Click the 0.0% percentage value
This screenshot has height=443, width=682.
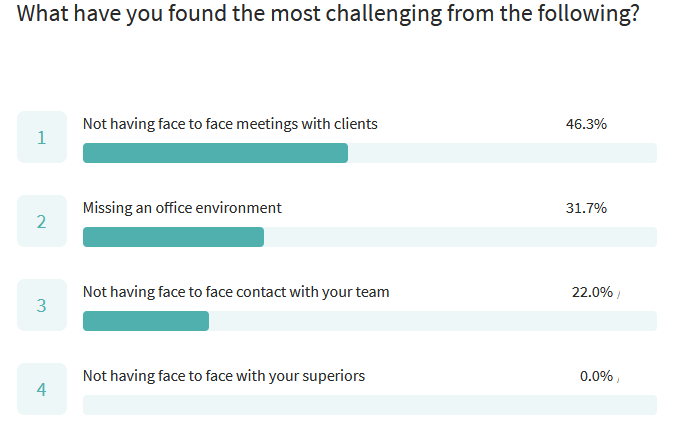[596, 376]
